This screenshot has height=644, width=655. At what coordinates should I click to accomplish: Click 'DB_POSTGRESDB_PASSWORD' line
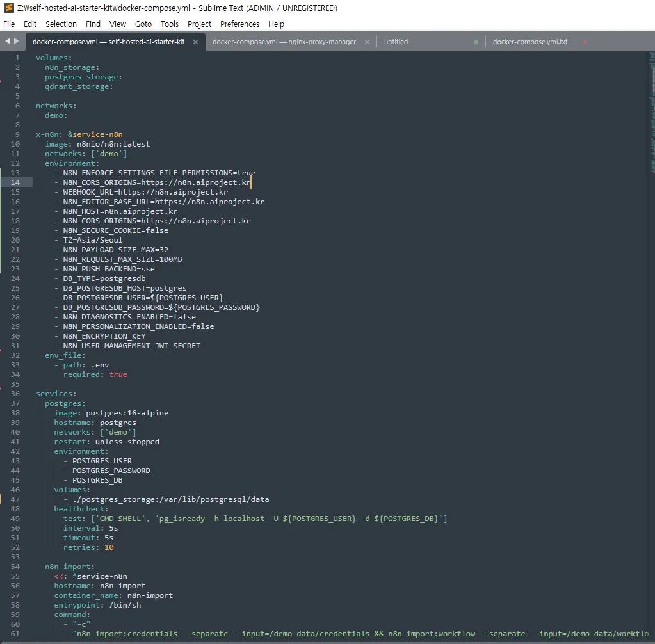click(x=161, y=307)
